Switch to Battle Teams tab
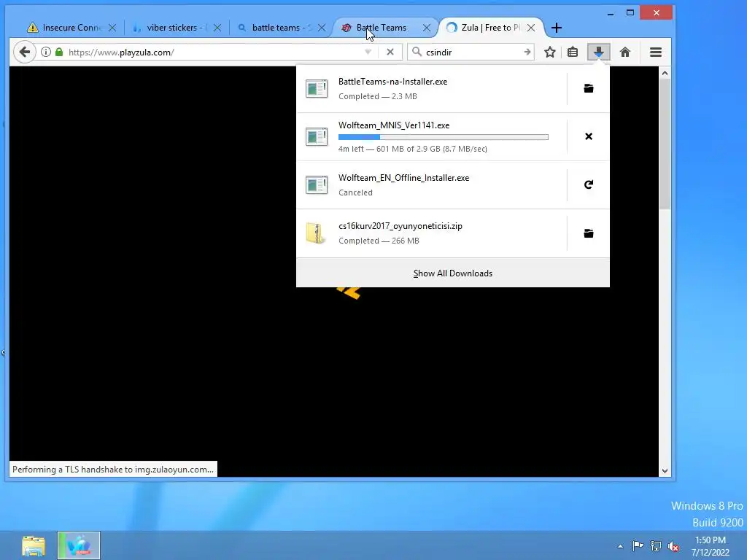This screenshot has height=560, width=747. pyautogui.click(x=380, y=28)
